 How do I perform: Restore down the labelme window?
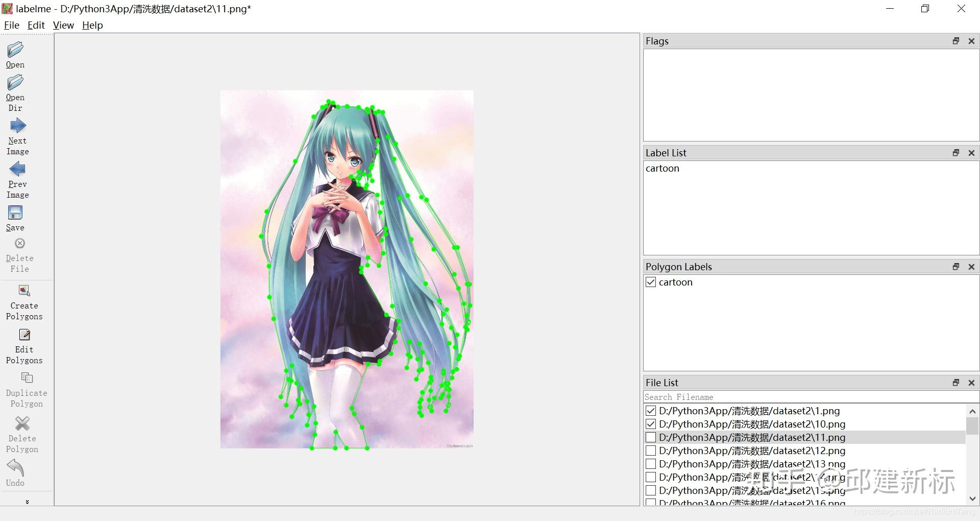(x=925, y=9)
